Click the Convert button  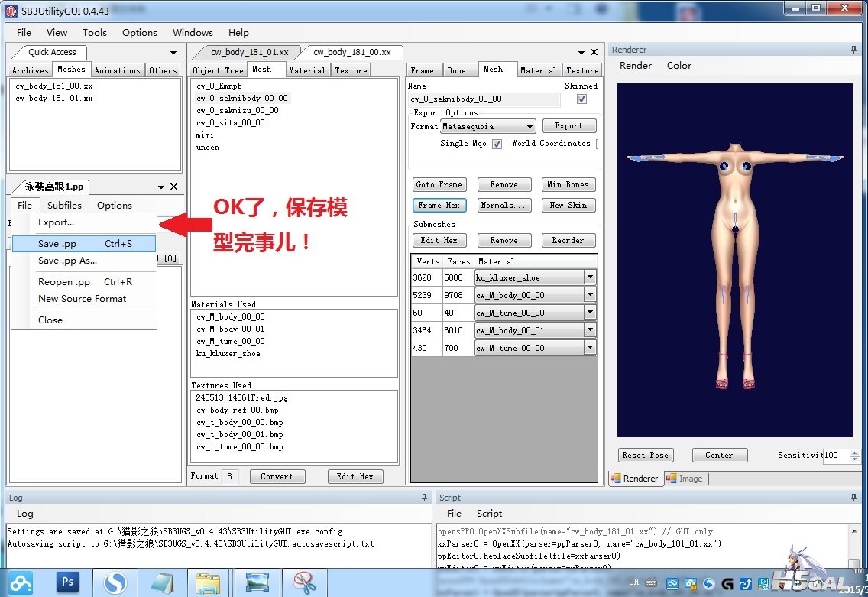click(x=277, y=476)
